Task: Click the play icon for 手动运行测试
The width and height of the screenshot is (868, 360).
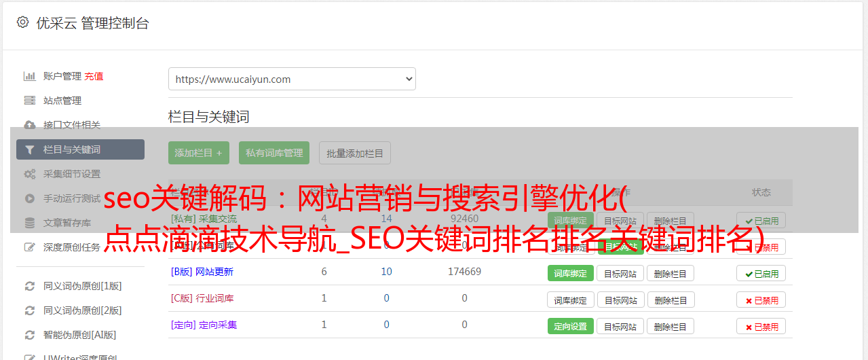Action: [x=29, y=198]
